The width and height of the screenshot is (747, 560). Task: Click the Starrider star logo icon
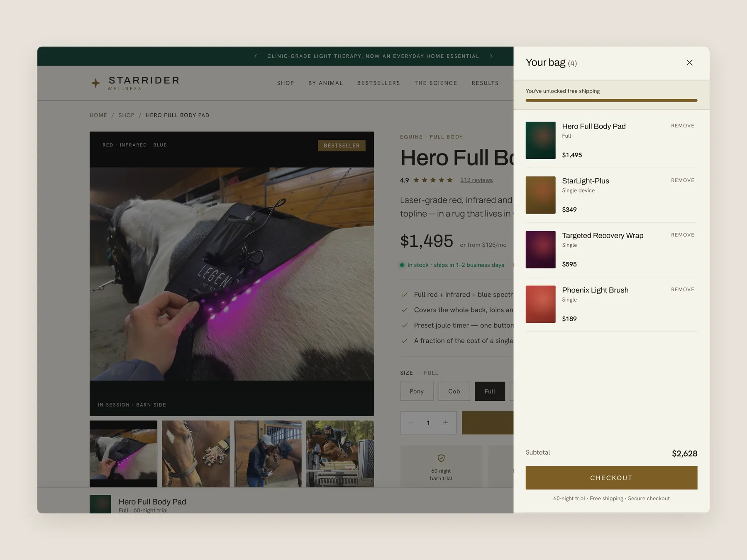(96, 83)
